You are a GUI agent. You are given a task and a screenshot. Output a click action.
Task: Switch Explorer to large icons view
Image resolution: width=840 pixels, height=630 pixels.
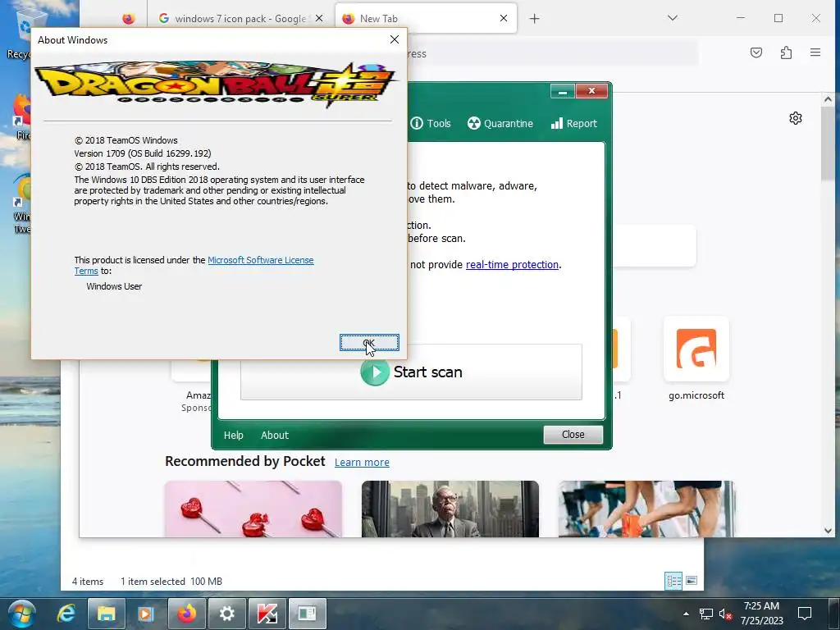click(692, 581)
